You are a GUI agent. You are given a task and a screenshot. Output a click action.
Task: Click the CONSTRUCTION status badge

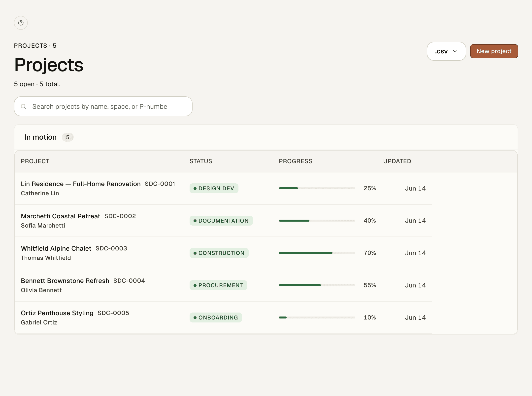pos(219,253)
